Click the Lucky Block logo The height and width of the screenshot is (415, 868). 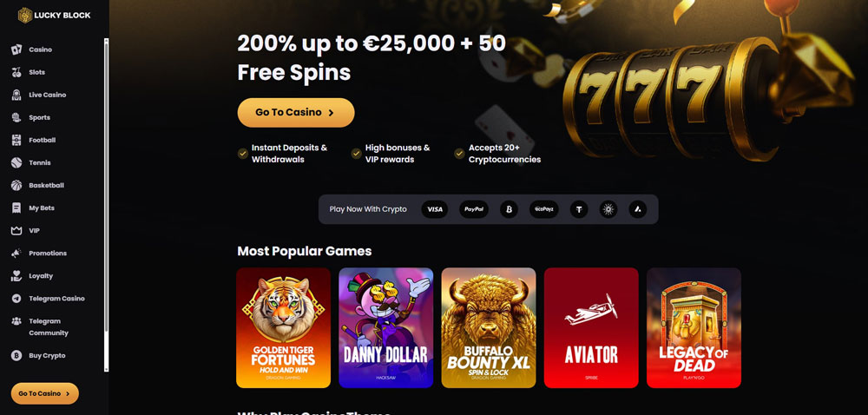click(x=54, y=16)
